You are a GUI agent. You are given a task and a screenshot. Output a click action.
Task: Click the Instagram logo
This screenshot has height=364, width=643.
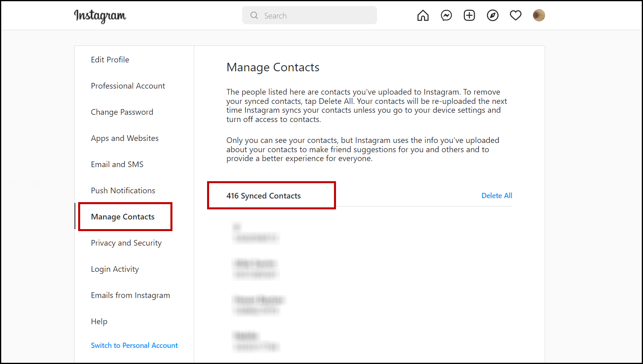click(x=100, y=16)
